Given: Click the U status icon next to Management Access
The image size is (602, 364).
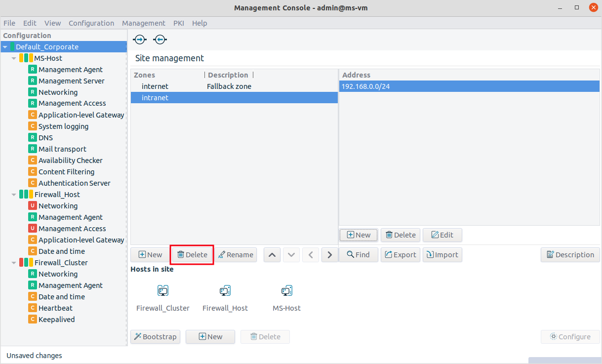Looking at the screenshot, I should point(32,228).
